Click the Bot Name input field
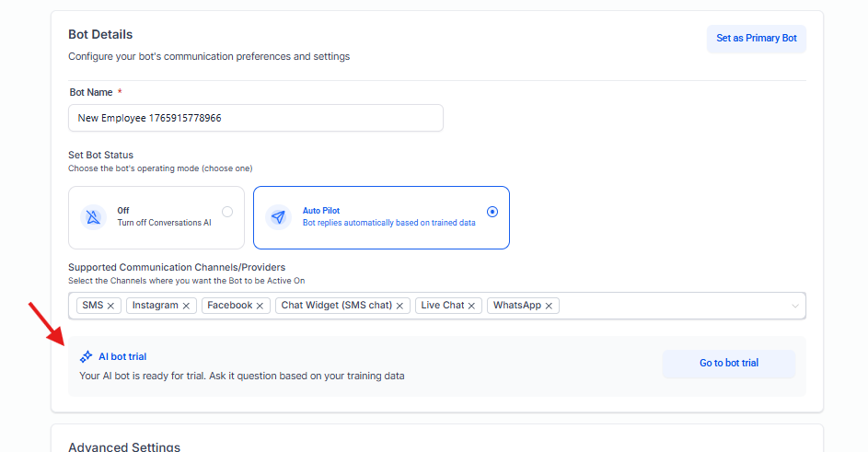868x452 pixels. (x=255, y=118)
